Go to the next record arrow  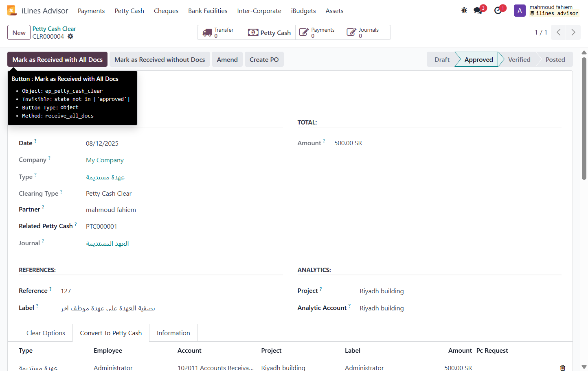click(x=573, y=33)
